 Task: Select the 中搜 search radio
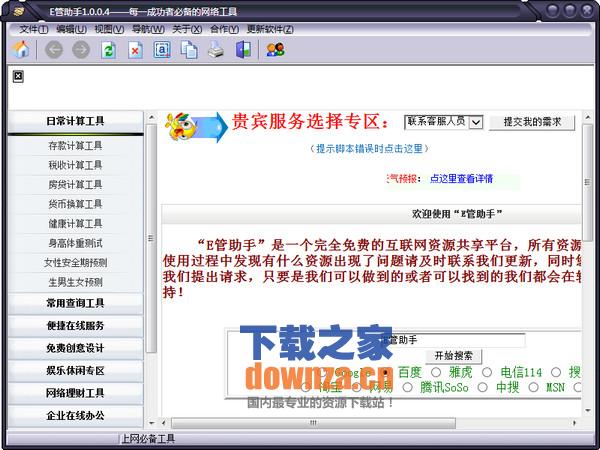(x=483, y=388)
